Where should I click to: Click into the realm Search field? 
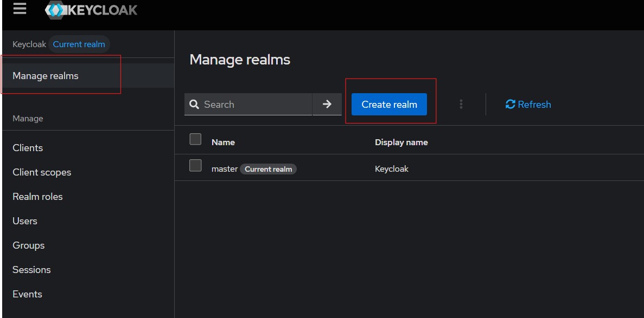click(255, 105)
